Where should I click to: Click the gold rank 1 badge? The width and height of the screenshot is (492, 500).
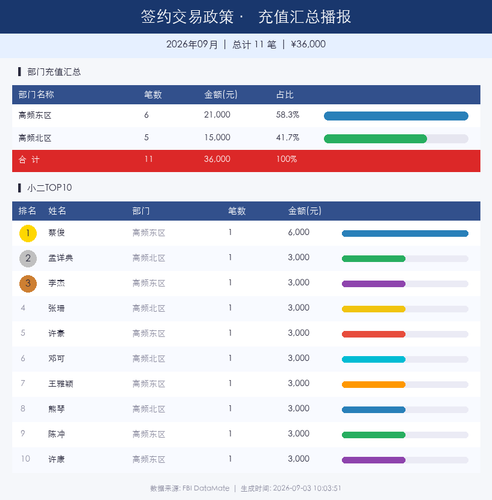pyautogui.click(x=28, y=233)
